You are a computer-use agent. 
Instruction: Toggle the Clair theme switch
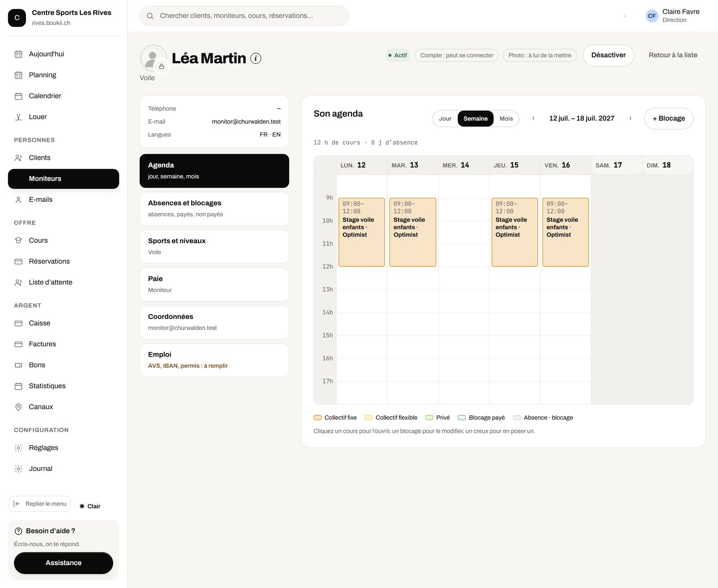(90, 506)
